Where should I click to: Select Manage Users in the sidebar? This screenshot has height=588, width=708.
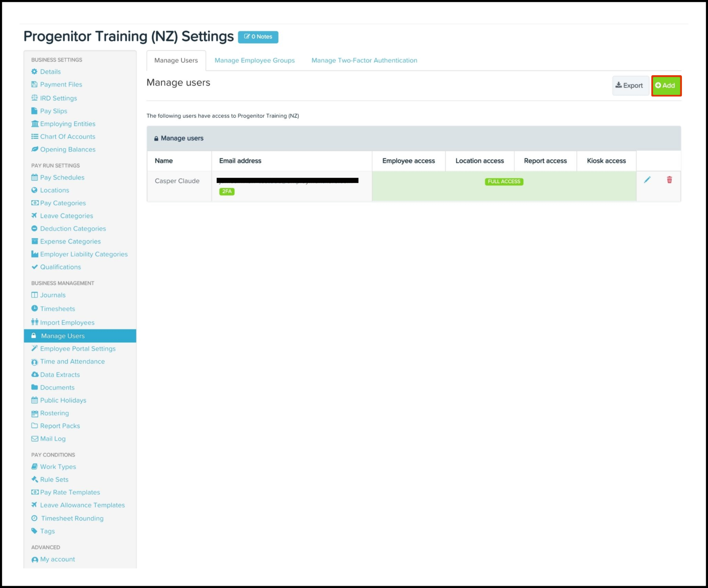click(x=80, y=336)
